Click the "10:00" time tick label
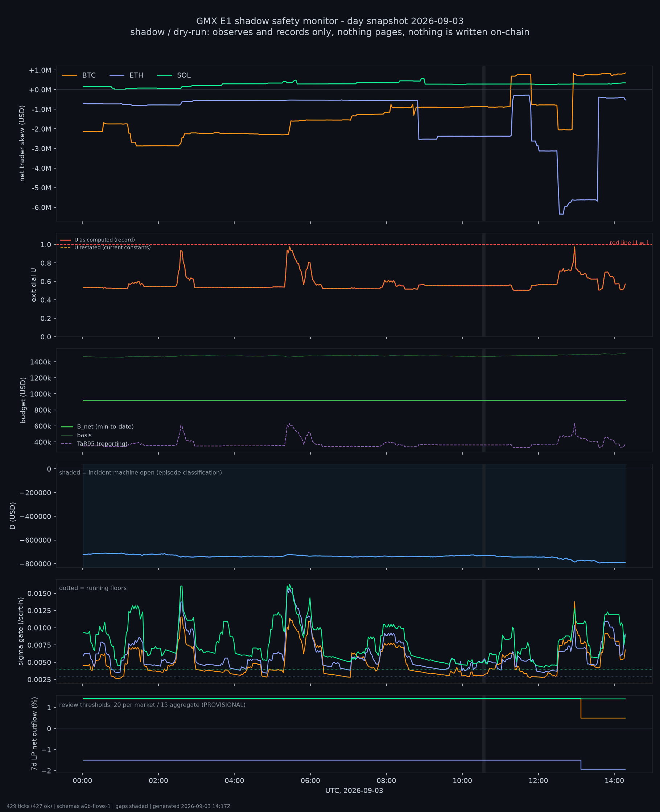 (x=462, y=781)
